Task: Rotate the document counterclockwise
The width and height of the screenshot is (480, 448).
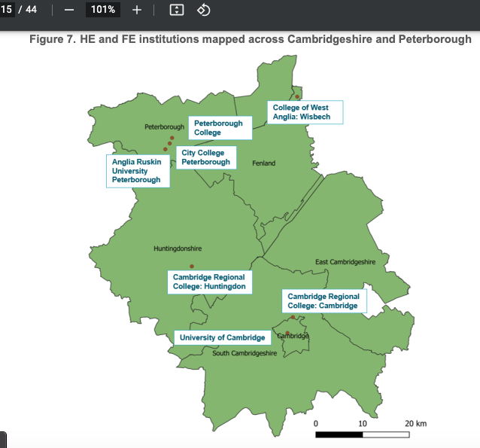Action: [203, 10]
